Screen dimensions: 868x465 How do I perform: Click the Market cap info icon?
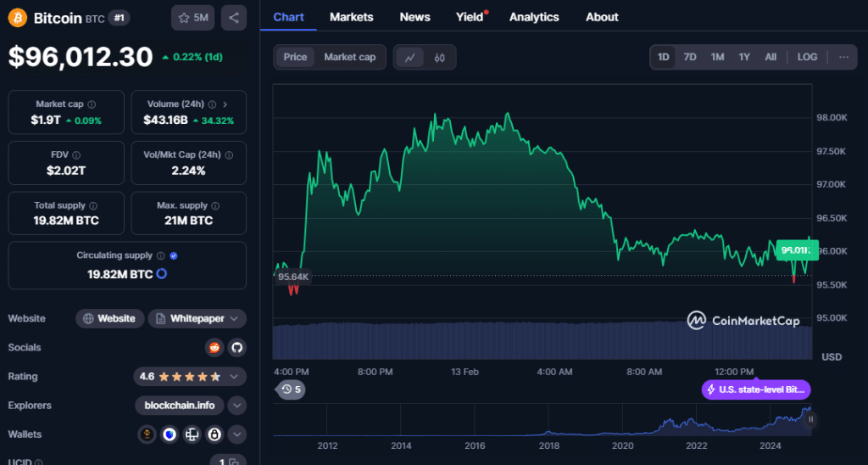click(x=92, y=104)
